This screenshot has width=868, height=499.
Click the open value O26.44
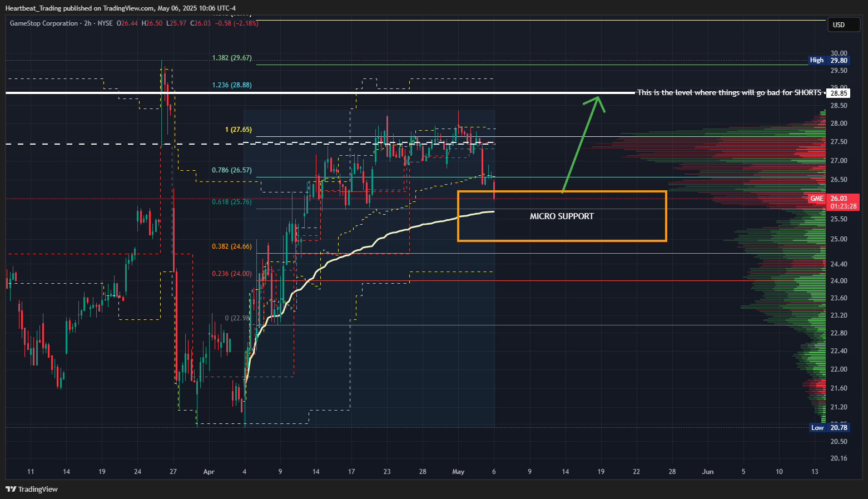click(127, 23)
